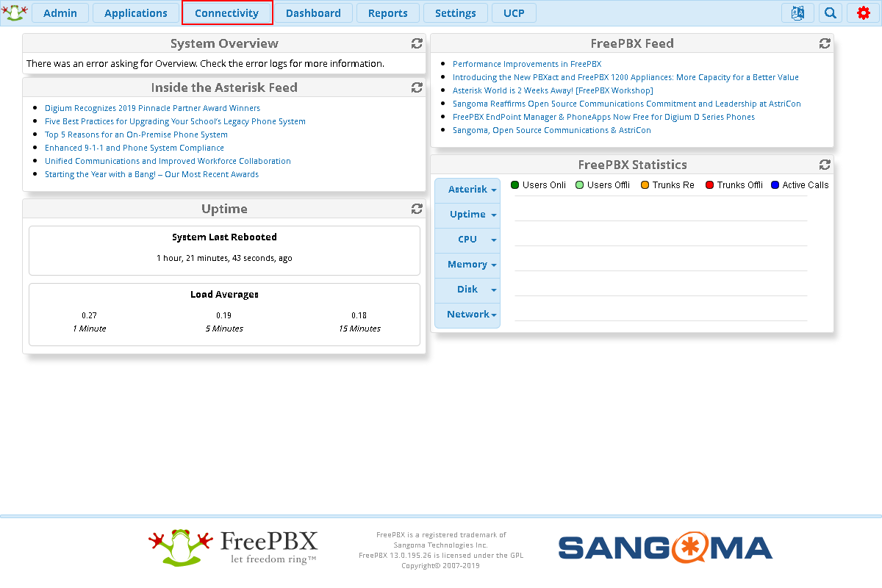Click the Trunks Registered orange color swatch
Viewport: 882px width, 588px height.
tap(645, 185)
